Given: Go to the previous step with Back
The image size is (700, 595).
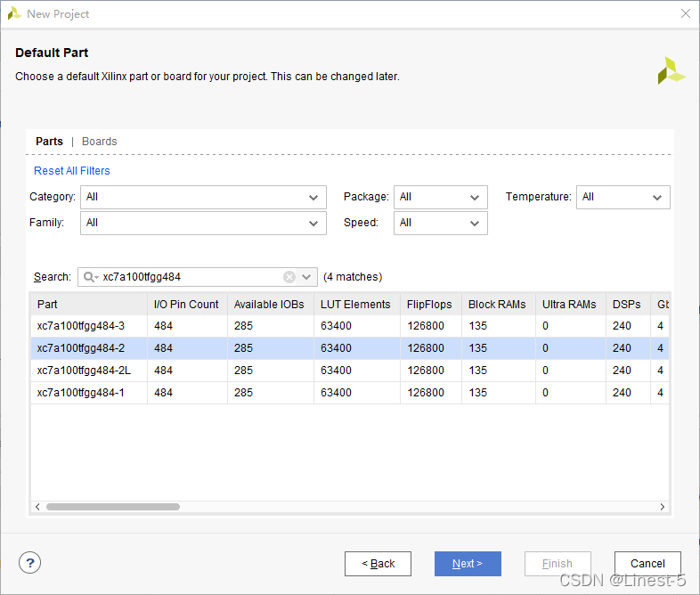Looking at the screenshot, I should click(378, 564).
